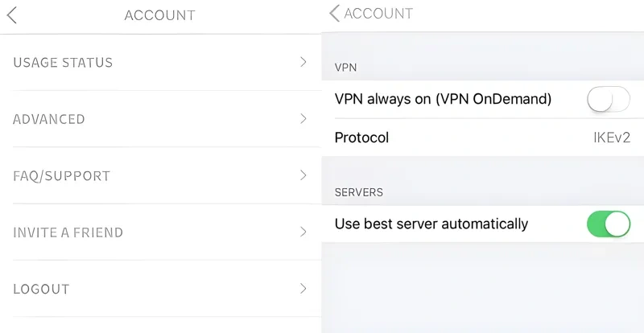This screenshot has height=333, width=644.
Task: Click the chevron arrow in the FAQ/Support row
Action: click(x=303, y=175)
